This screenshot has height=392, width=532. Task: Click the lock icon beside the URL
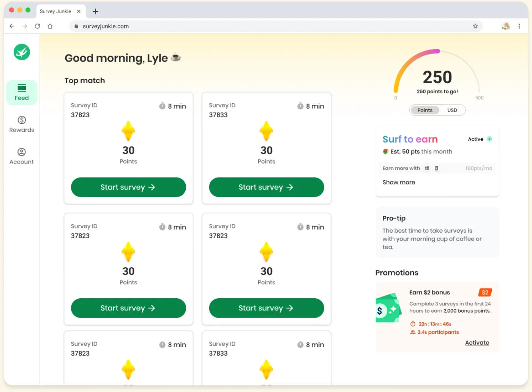point(76,26)
